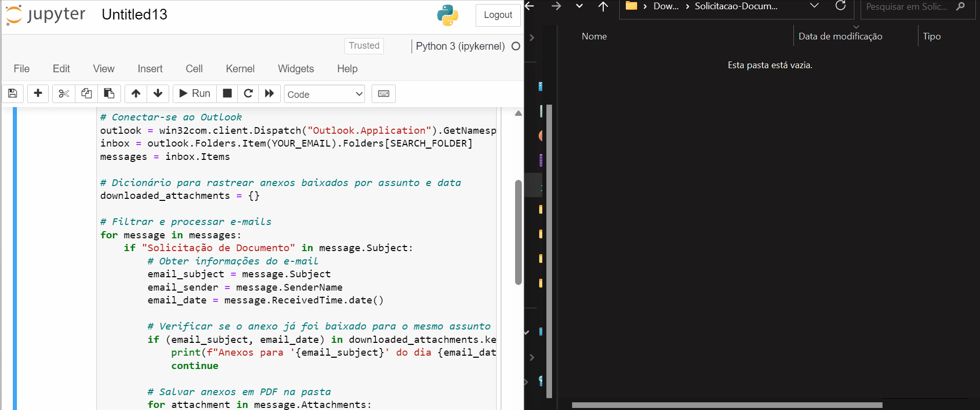Go back in File Explorer
The image size is (980, 410).
(529, 6)
